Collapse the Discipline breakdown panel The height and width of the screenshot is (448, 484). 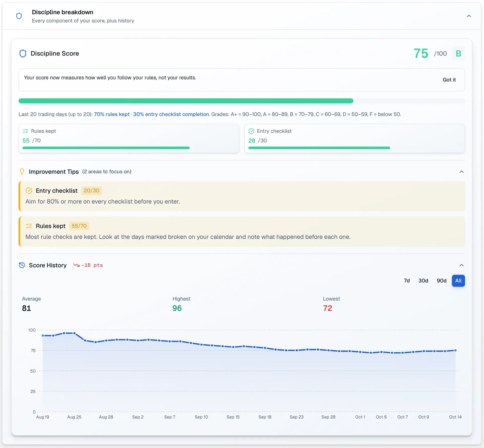tap(469, 16)
